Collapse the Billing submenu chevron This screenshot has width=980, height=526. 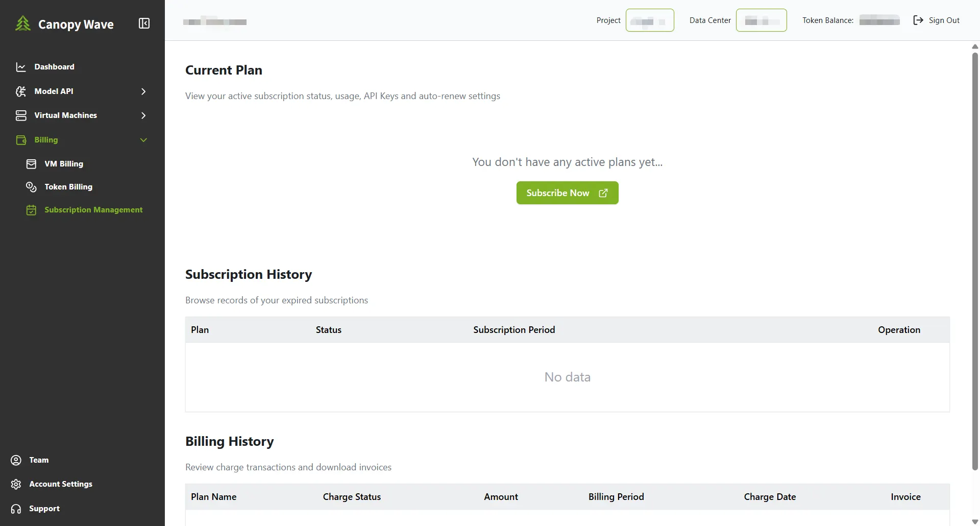tap(143, 140)
